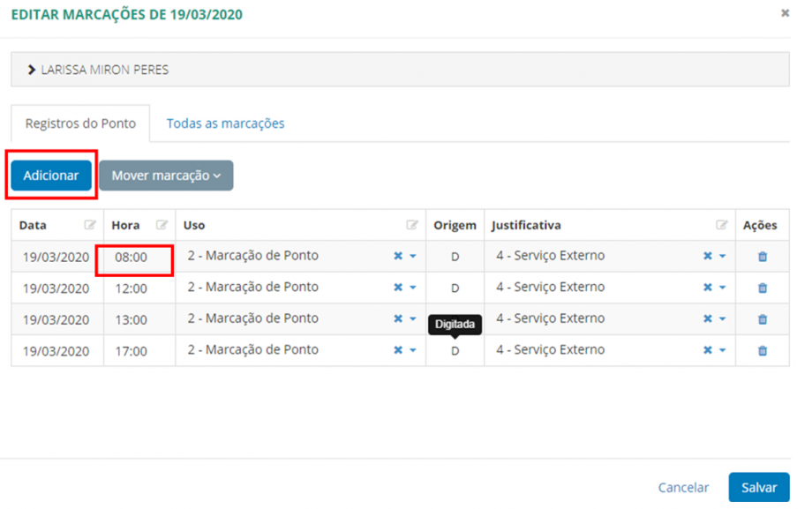This screenshot has width=812, height=509.
Task: Open the Mover marcação dropdown
Action: pyautogui.click(x=166, y=176)
